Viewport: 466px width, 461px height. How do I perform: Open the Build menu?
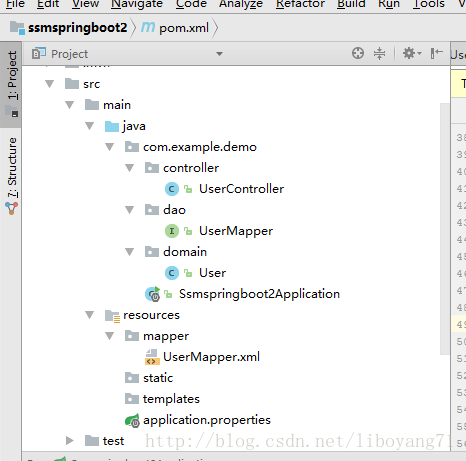[351, 4]
